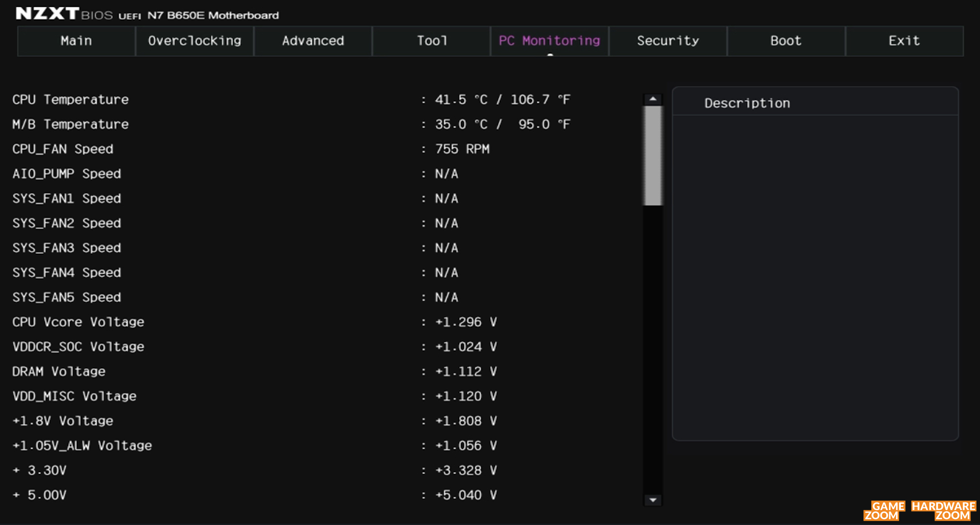This screenshot has height=525, width=980.
Task: Select the +1.05V_ALW Voltage label
Action: click(x=82, y=446)
